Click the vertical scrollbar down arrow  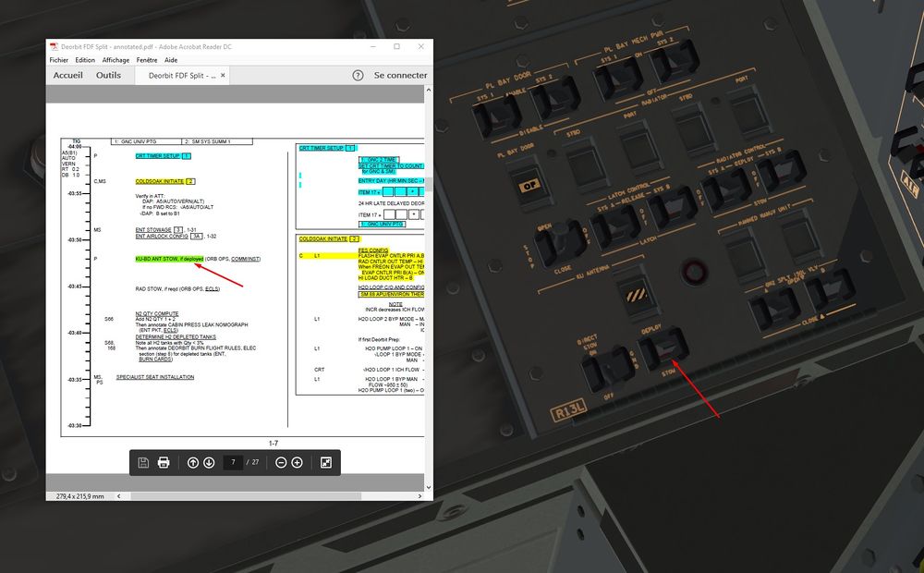[x=429, y=488]
